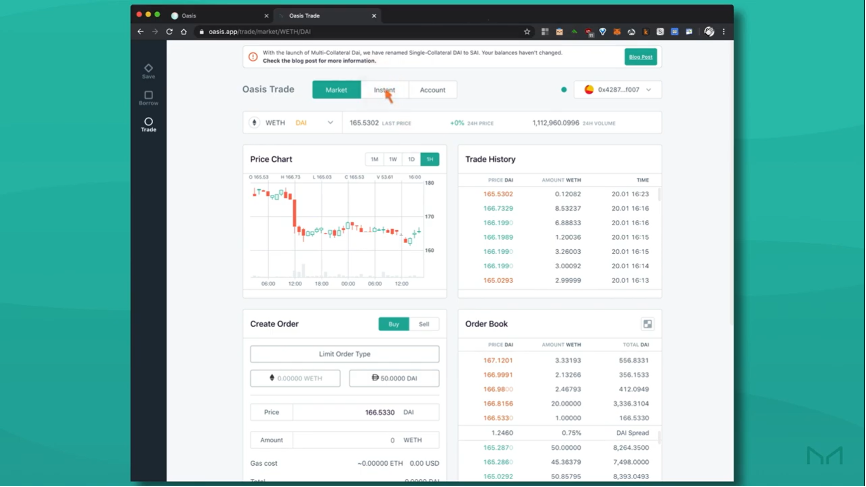Expand the Order Book to full view

647,324
